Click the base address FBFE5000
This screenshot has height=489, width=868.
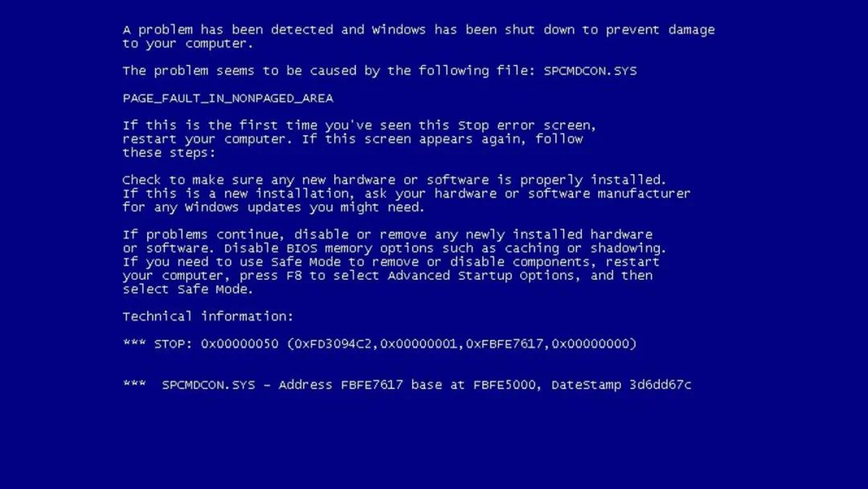click(504, 385)
